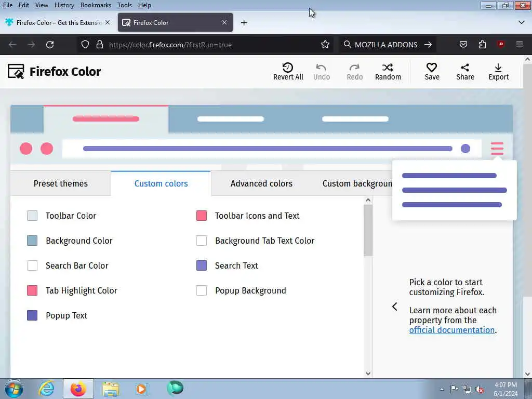Pick the Background Color swatch
The image size is (532, 399).
click(32, 241)
